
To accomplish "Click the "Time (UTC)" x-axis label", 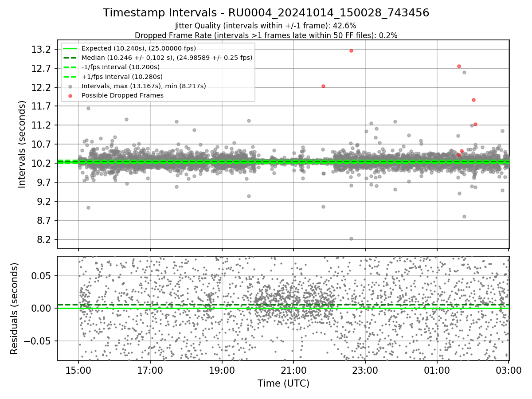I will (283, 383).
